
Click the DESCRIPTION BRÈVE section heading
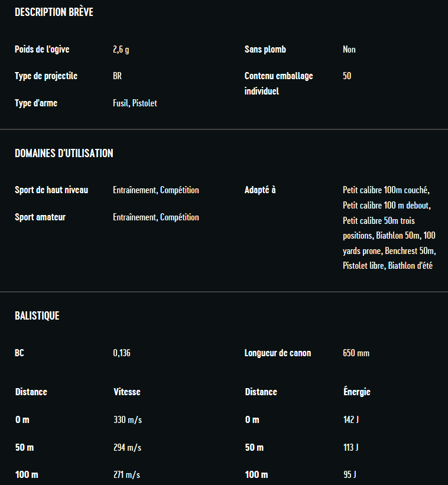pos(54,12)
